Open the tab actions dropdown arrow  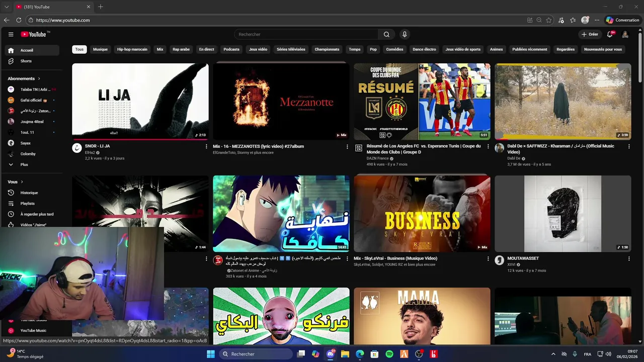7,7
